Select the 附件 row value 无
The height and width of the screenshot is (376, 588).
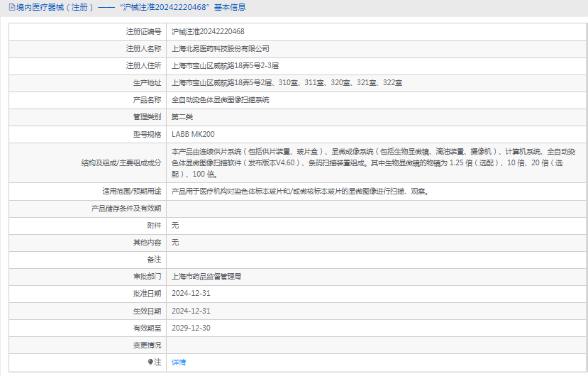pos(175,226)
